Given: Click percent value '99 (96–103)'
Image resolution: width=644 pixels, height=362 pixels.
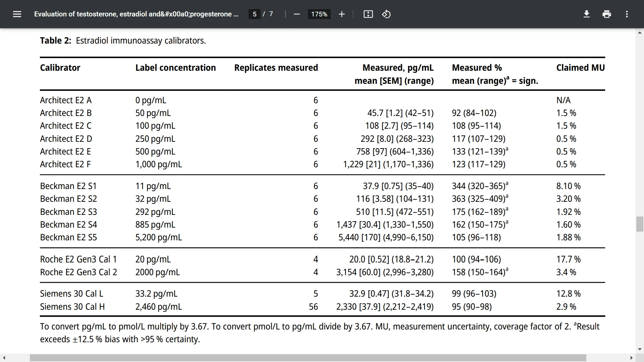Looking at the screenshot, I should [474, 294].
